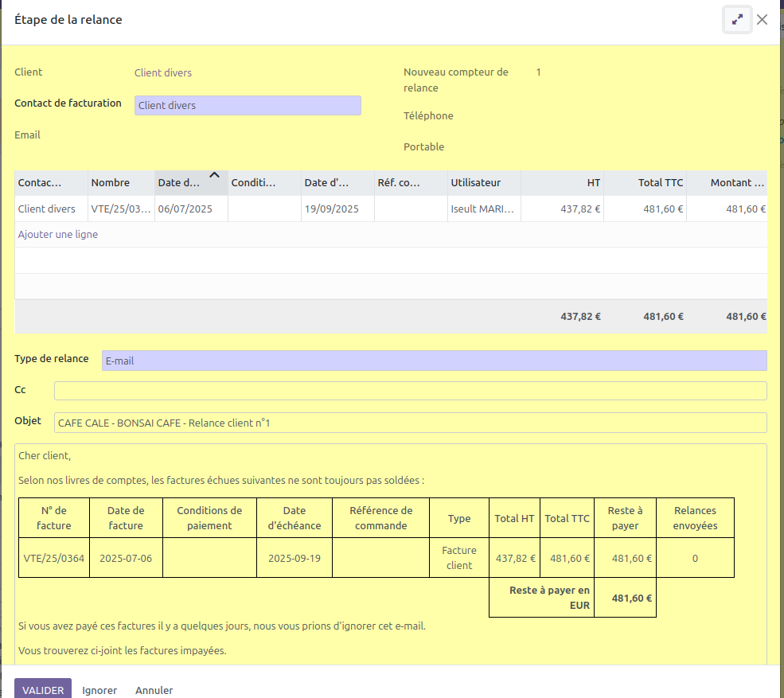Open the Type de relance dropdown
The height and width of the screenshot is (698, 784).
pos(434,361)
